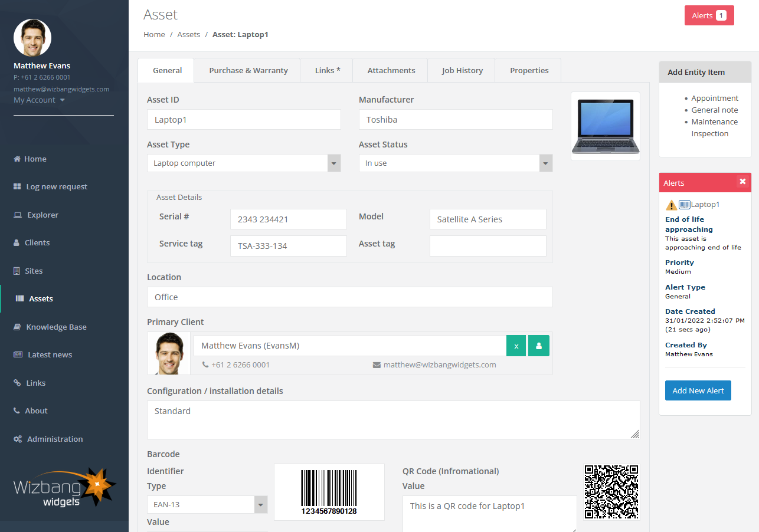Open the client picker person button
This screenshot has height=532, width=759.
(539, 346)
